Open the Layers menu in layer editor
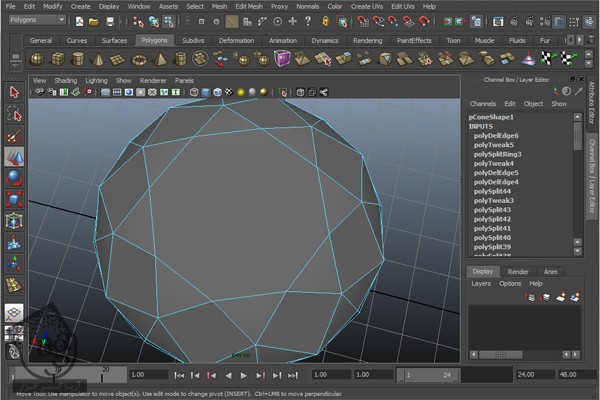Viewport: 600px width, 400px height. pyautogui.click(x=482, y=283)
